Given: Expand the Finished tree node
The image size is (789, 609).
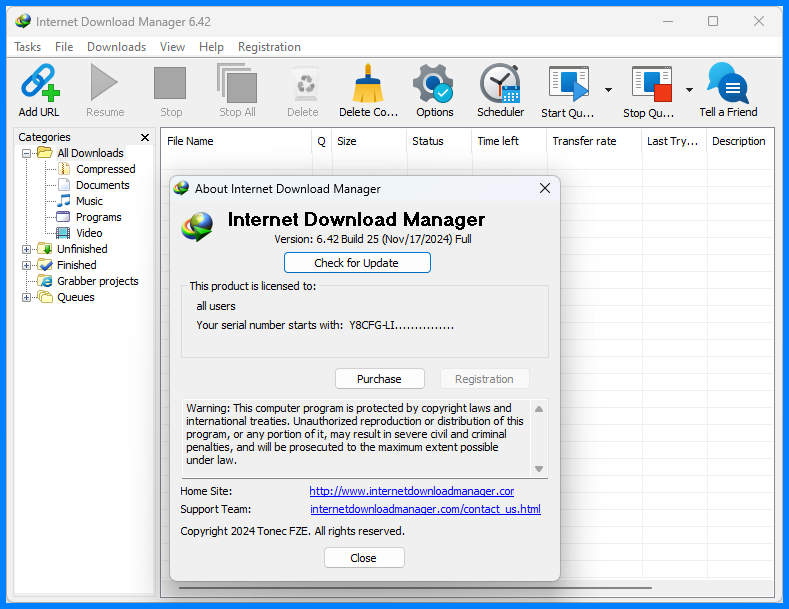Looking at the screenshot, I should click(x=27, y=265).
